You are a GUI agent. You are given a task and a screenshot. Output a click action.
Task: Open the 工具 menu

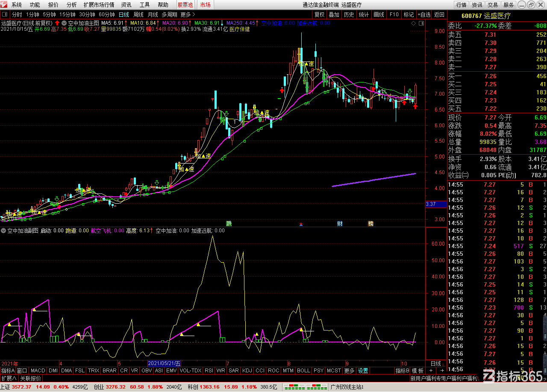(145, 5)
